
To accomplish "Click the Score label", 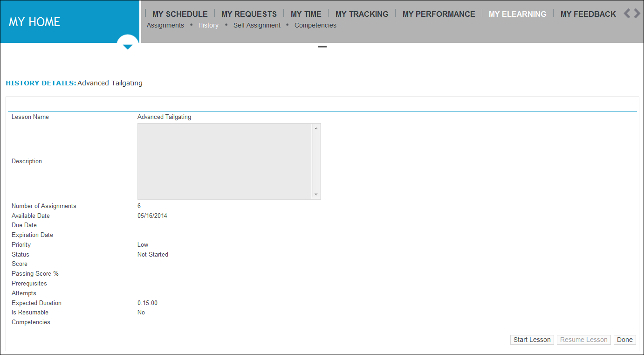I will coord(20,264).
